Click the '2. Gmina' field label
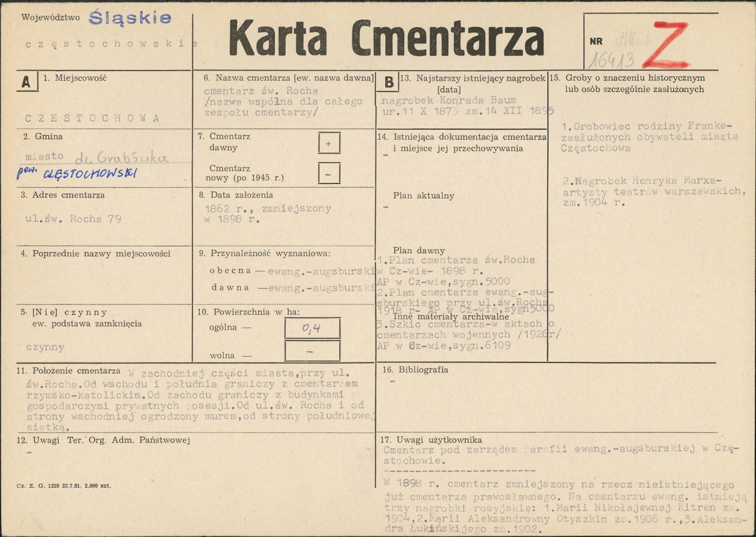Screen dimensions: 756x537 pos(42,136)
